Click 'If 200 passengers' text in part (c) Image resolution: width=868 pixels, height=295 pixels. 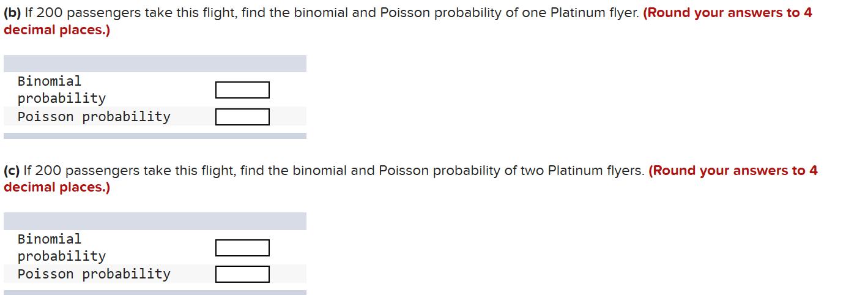click(75, 171)
